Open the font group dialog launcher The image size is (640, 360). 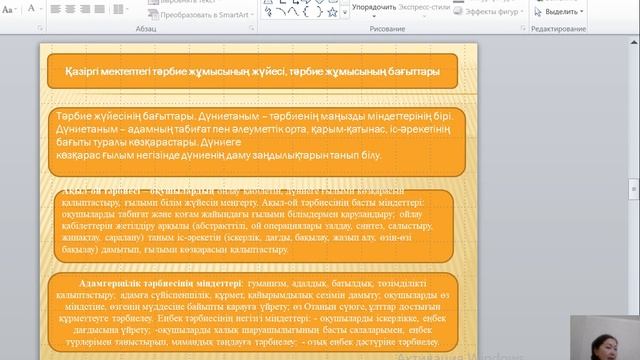click(x=40, y=29)
